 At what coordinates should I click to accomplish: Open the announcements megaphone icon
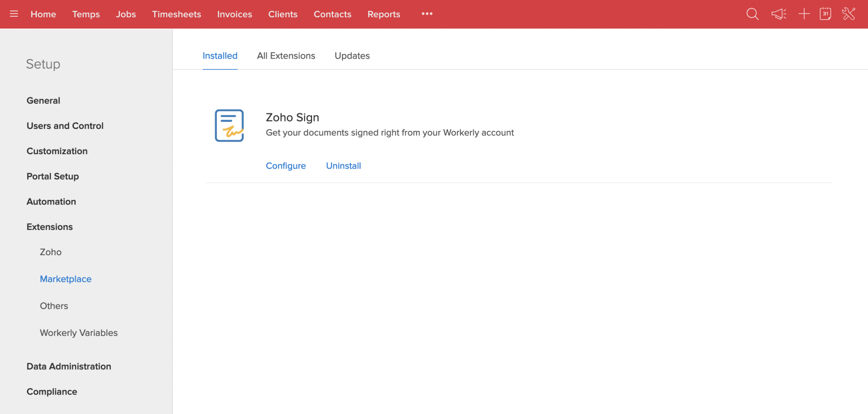tap(779, 14)
